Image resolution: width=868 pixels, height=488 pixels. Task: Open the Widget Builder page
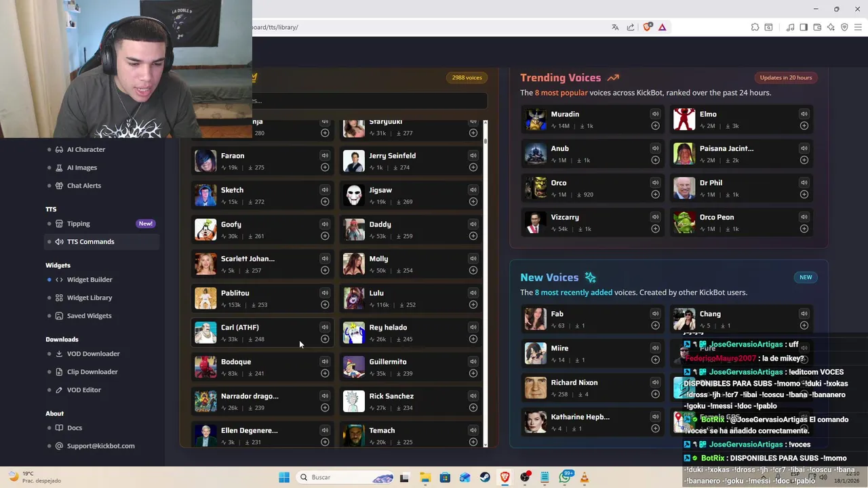pyautogui.click(x=90, y=279)
